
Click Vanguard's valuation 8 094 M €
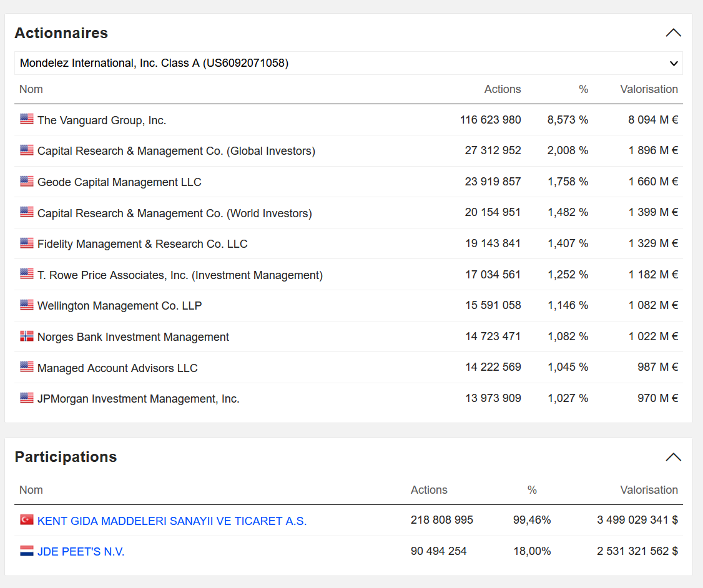click(x=653, y=120)
